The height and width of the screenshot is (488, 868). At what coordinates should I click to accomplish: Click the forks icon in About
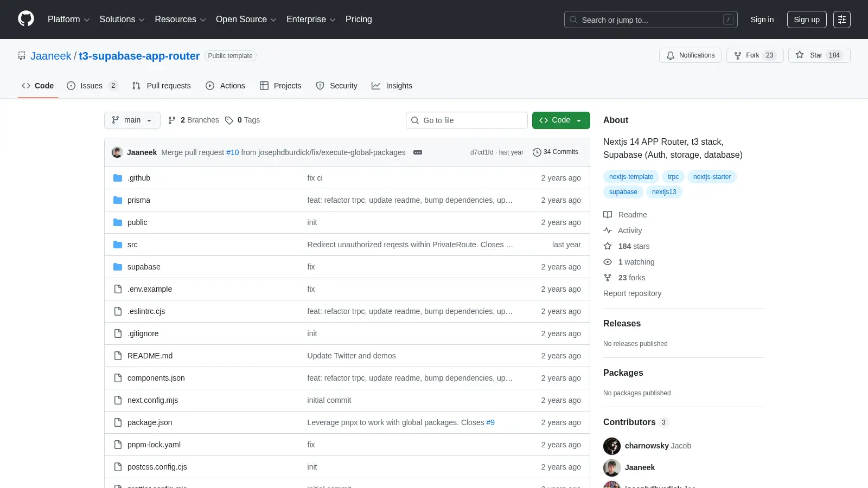(x=608, y=278)
